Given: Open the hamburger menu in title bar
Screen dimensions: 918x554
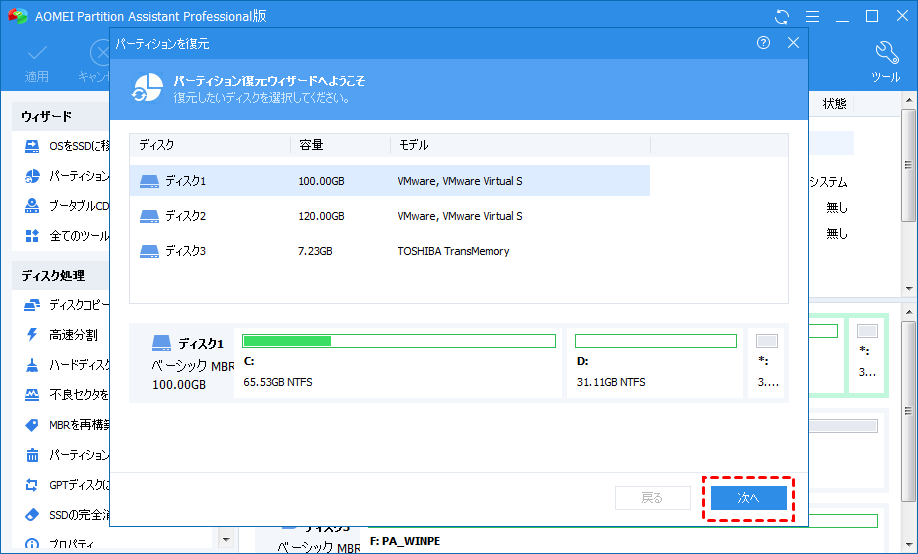Looking at the screenshot, I should tap(812, 16).
